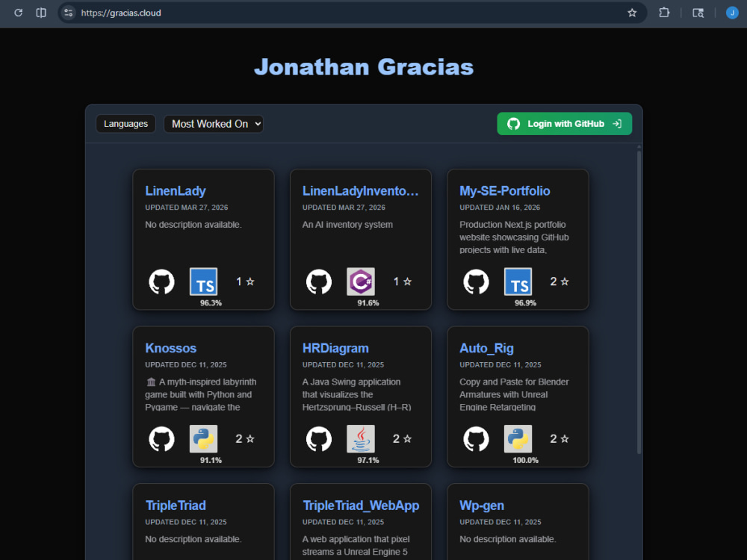Open GitHub icon on LinenLadyInventory card
This screenshot has width=747, height=560.
[319, 281]
